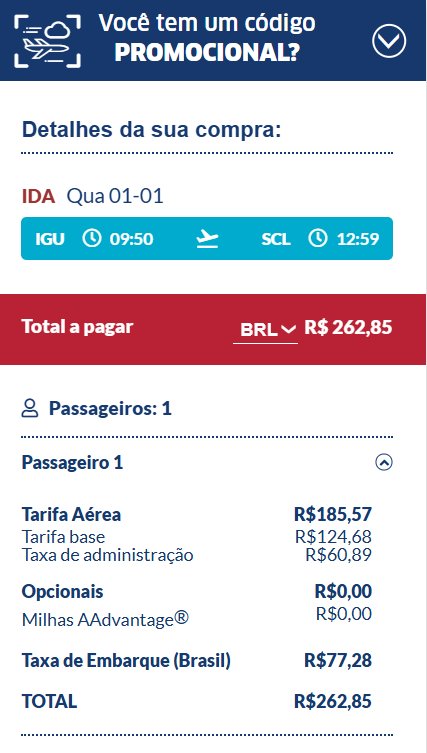Click the TOTAL R$262,85 summary row
Screen dimensions: 427x753
tap(197, 702)
